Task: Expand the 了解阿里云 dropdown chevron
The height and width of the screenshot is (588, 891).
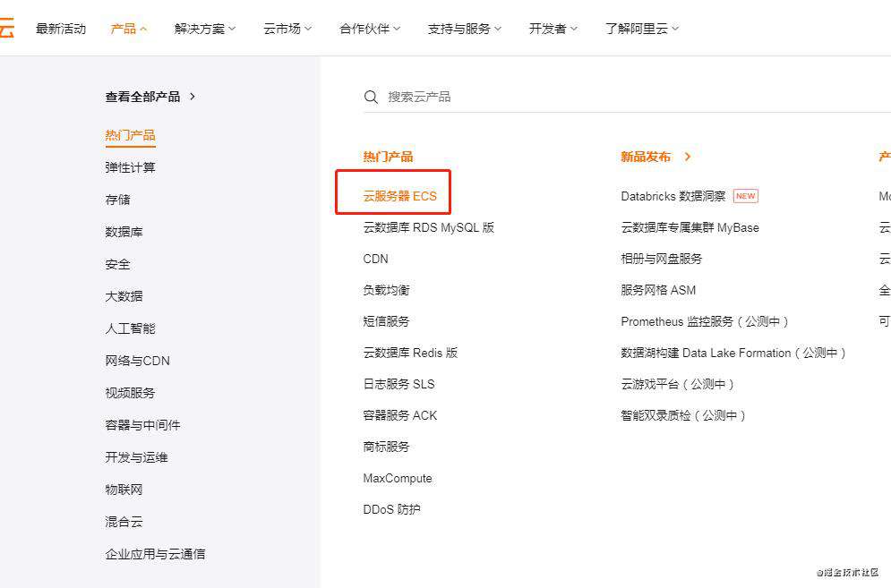Action: pyautogui.click(x=675, y=29)
